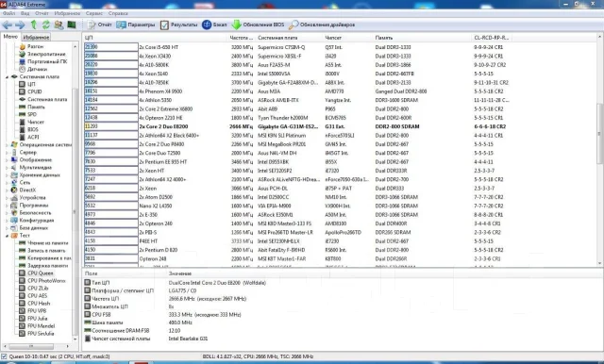
Task: Expand the DirectX tree node
Action: coord(7,190)
